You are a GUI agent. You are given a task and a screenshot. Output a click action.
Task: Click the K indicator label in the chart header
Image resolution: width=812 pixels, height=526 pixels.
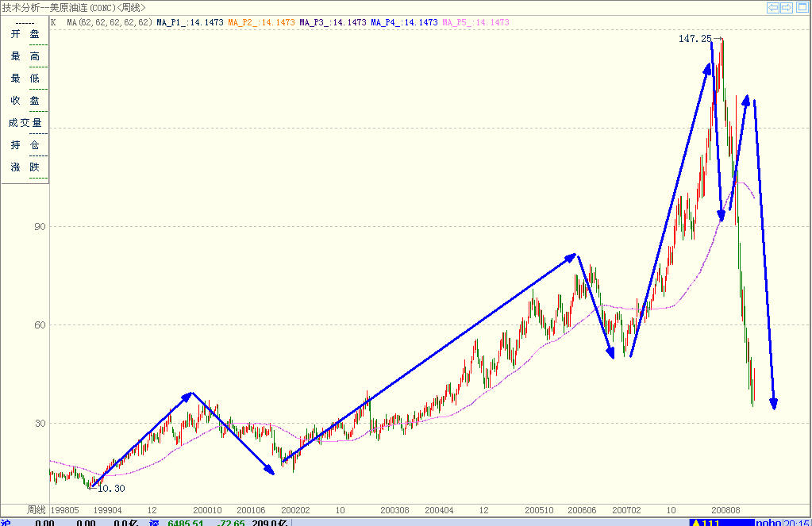click(53, 22)
